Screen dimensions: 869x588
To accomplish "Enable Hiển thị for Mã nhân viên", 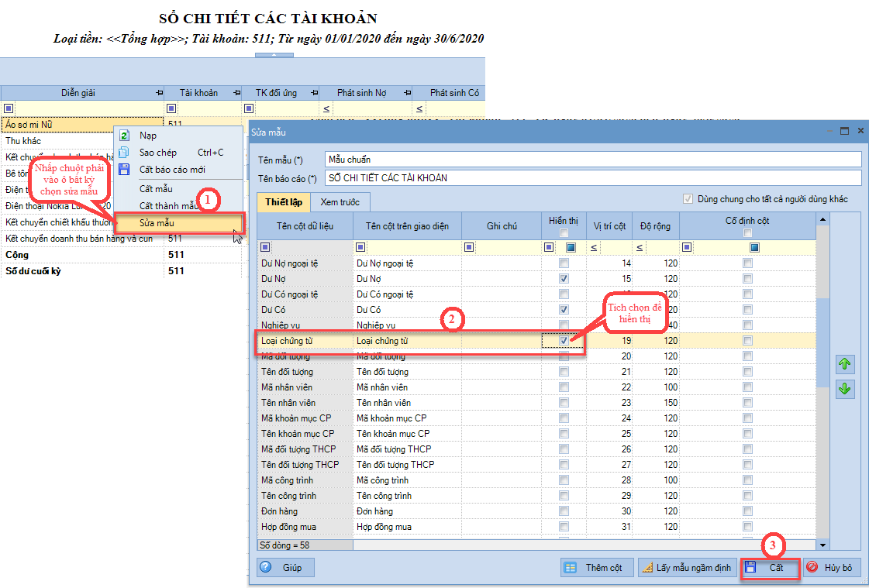I will (564, 387).
